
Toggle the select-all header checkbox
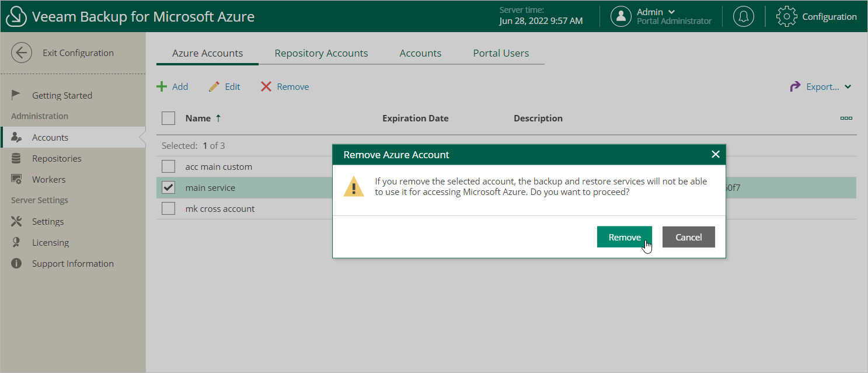[x=168, y=118]
